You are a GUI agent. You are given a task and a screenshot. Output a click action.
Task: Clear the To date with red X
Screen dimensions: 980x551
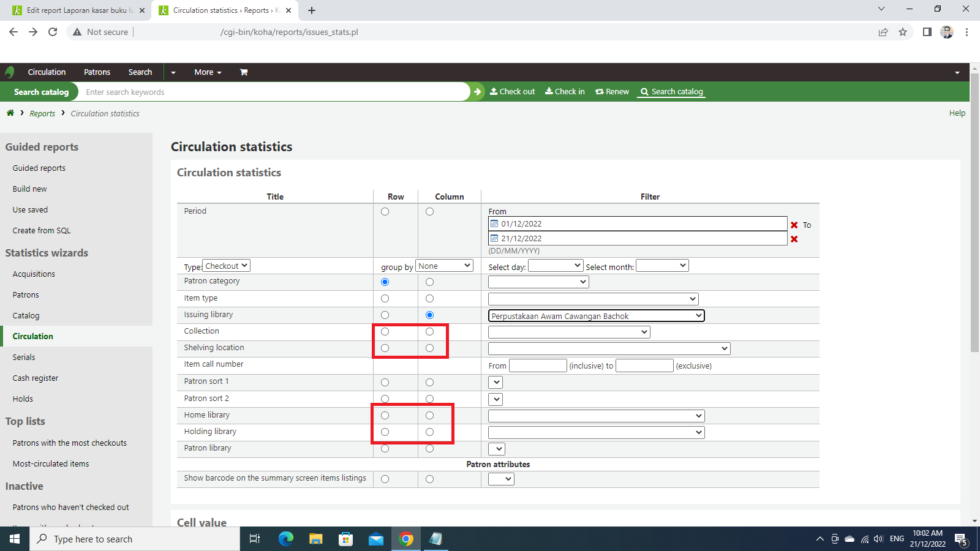[794, 239]
